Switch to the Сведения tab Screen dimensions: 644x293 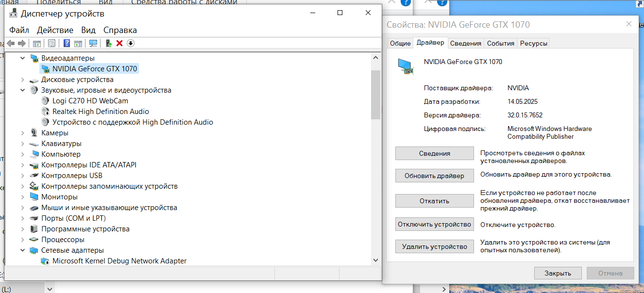(466, 43)
